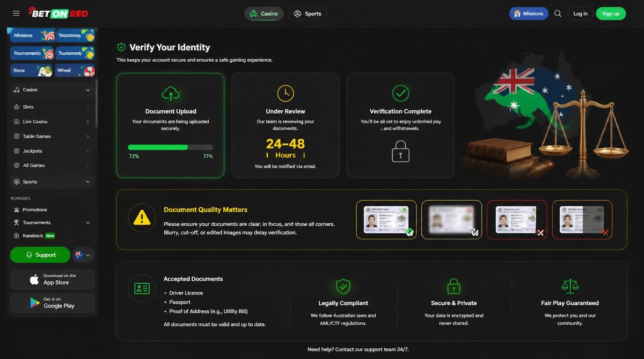The height and width of the screenshot is (359, 644).
Task: Expand the Tournaments bonuses chevron
Action: (88, 223)
